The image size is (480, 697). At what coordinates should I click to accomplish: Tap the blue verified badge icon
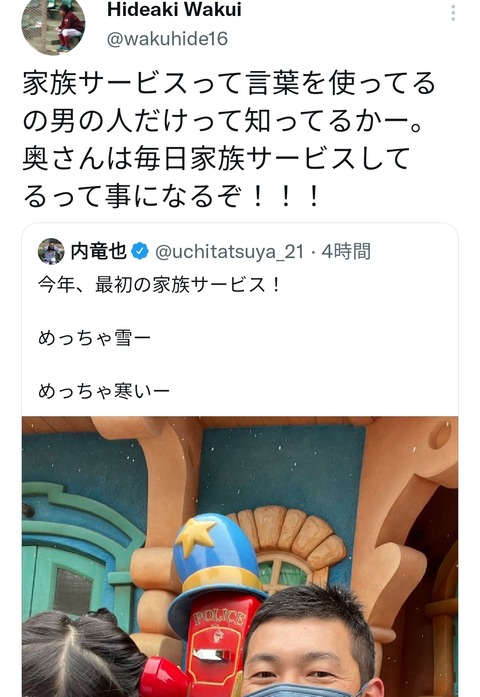coord(140,251)
